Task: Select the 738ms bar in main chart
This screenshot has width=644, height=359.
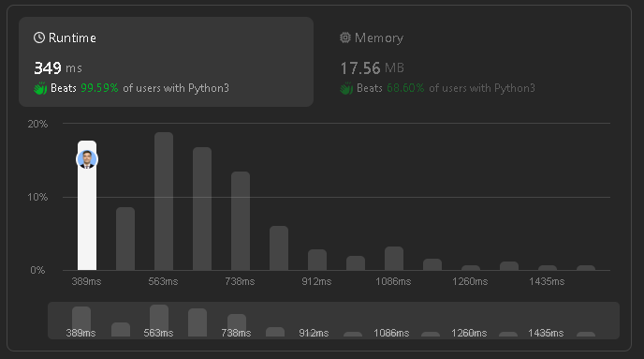Action: 241,221
